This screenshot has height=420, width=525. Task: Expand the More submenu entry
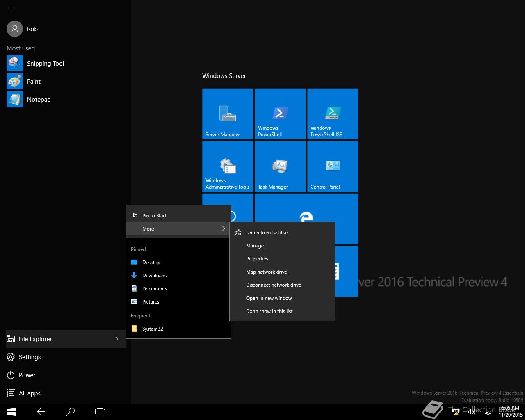(x=178, y=228)
